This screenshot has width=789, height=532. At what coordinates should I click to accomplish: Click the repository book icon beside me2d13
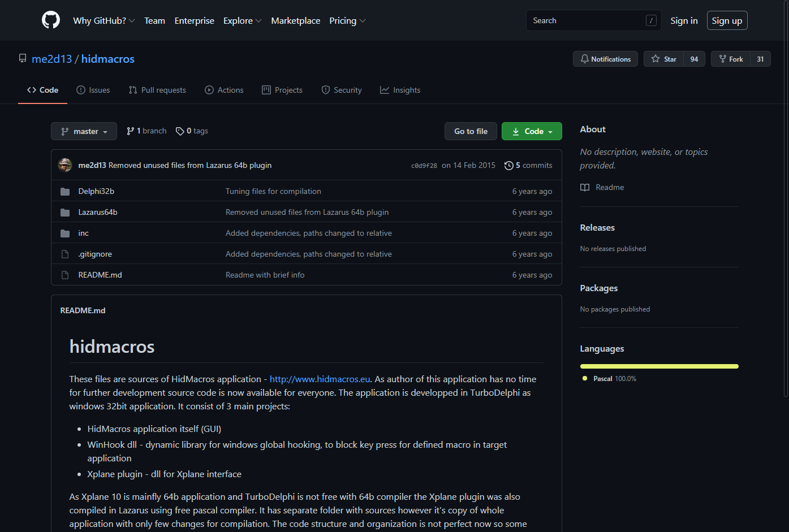[x=23, y=59]
